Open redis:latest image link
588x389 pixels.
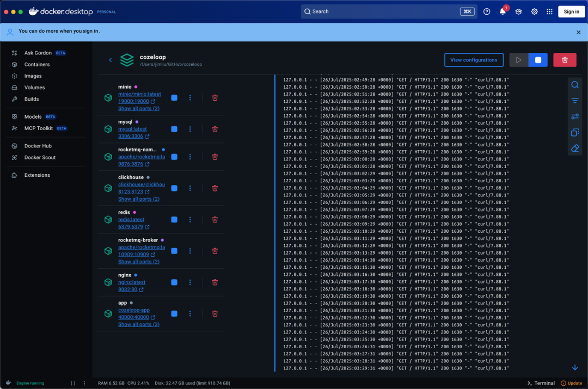131,220
